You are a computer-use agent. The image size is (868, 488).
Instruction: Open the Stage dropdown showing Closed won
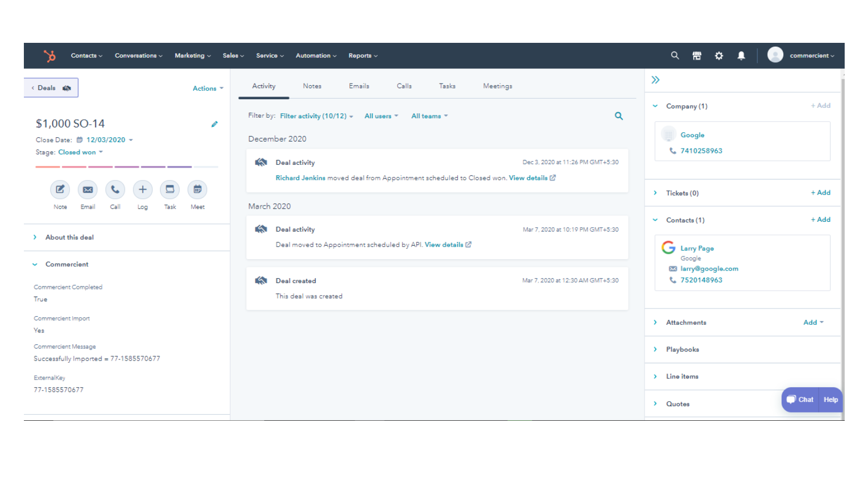[x=80, y=152]
